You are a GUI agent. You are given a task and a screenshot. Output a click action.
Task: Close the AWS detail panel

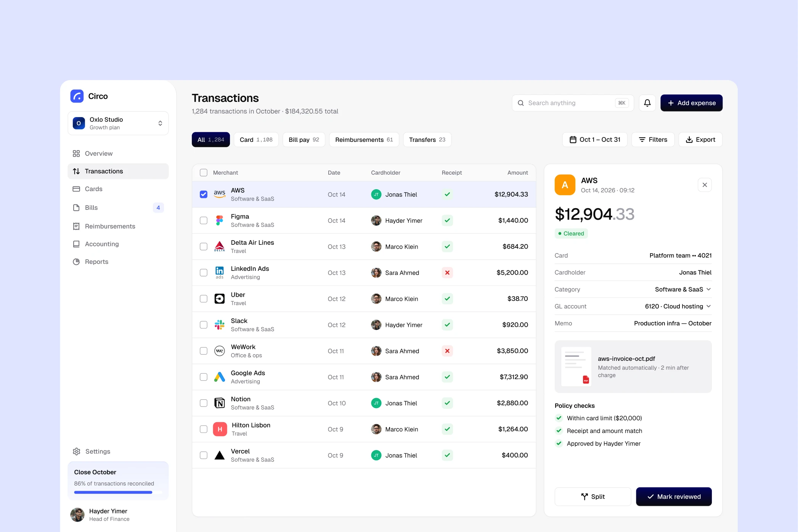705,185
